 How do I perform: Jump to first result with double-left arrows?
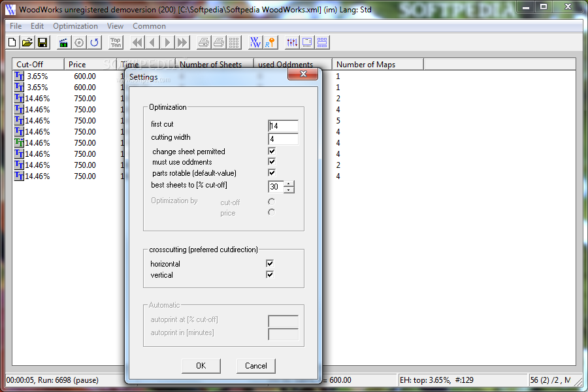pos(137,42)
